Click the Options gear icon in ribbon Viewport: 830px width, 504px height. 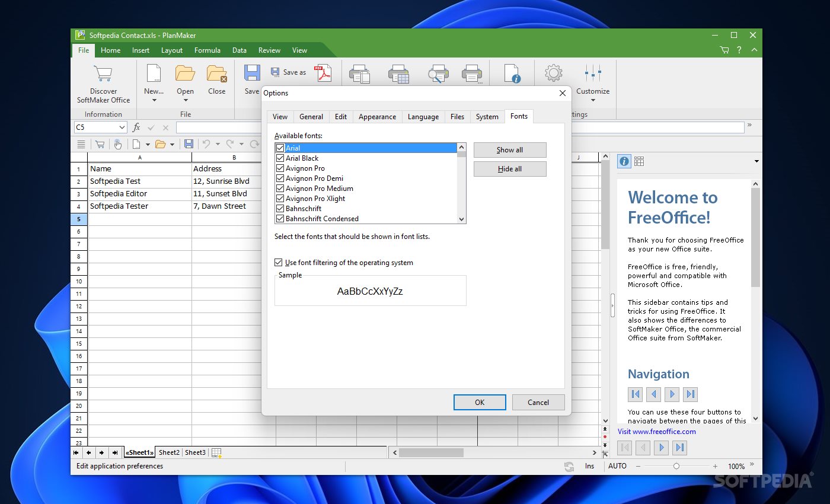point(553,74)
